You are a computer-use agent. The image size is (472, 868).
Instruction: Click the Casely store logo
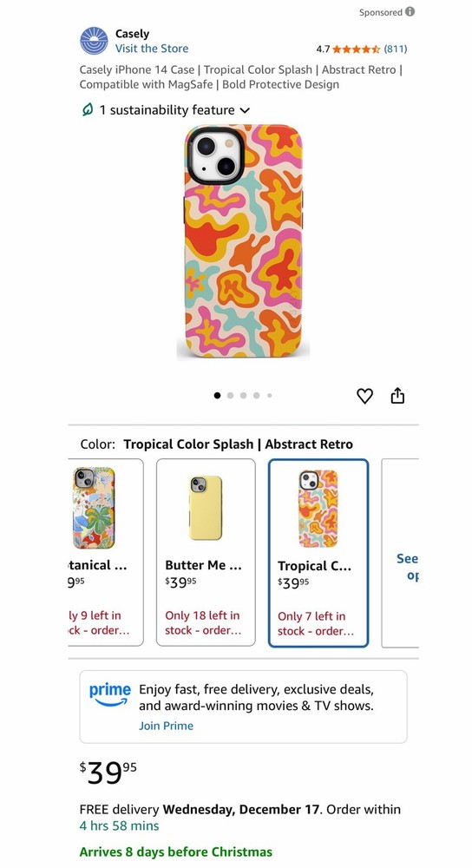(x=94, y=41)
